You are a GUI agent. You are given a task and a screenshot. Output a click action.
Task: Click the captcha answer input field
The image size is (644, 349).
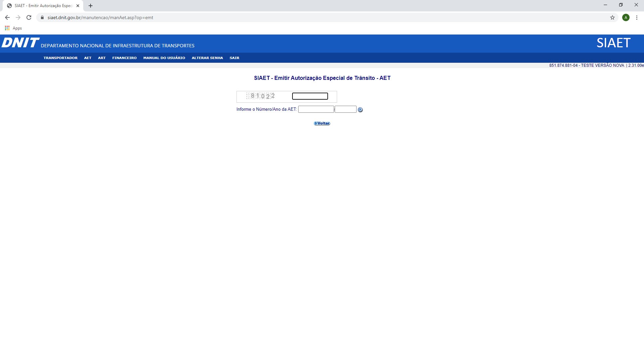[x=310, y=96]
